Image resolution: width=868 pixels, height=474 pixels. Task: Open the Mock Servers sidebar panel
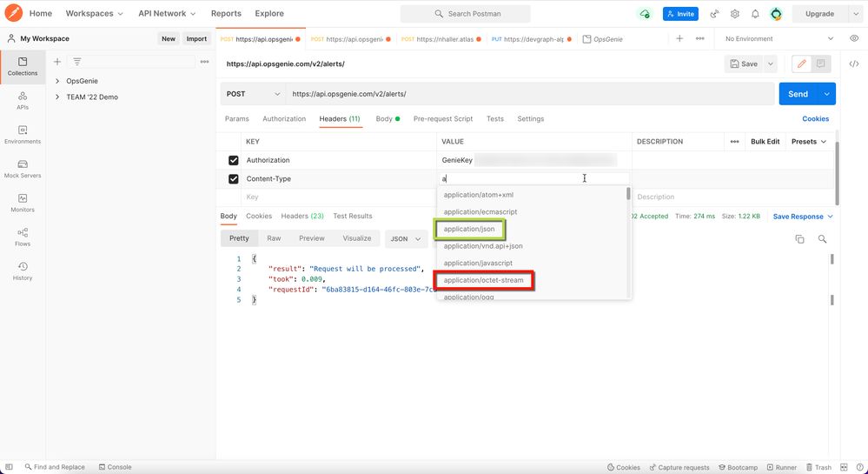(x=23, y=169)
